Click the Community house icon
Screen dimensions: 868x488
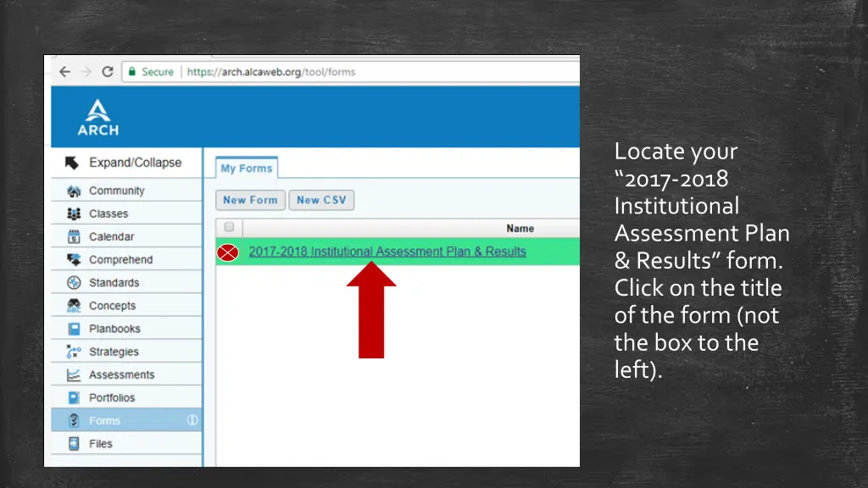pyautogui.click(x=74, y=191)
